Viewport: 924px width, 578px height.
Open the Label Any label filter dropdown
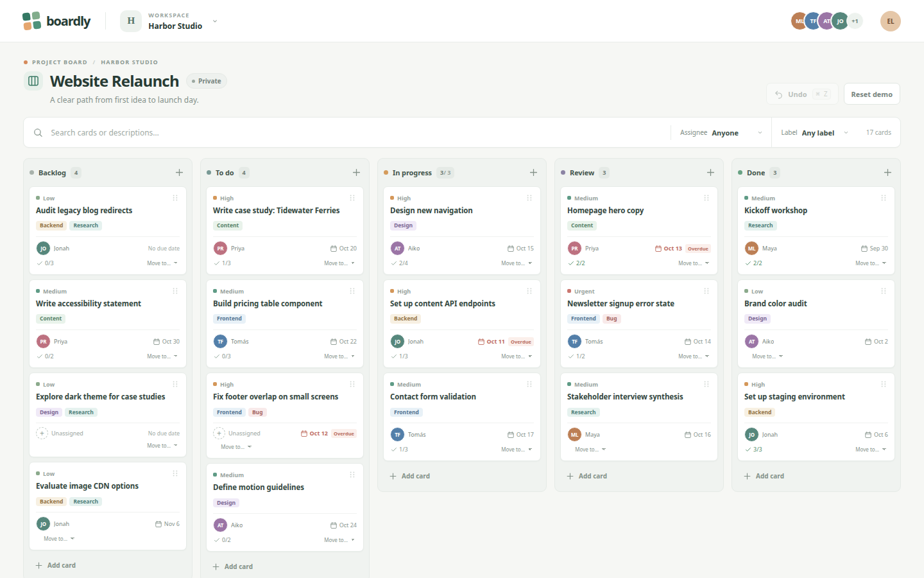815,133
